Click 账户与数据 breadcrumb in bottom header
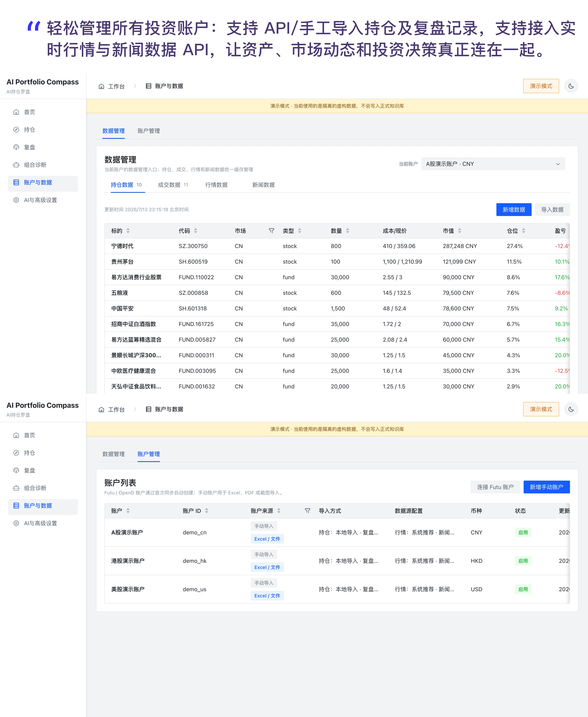Image resolution: width=588 pixels, height=717 pixels. (x=165, y=409)
